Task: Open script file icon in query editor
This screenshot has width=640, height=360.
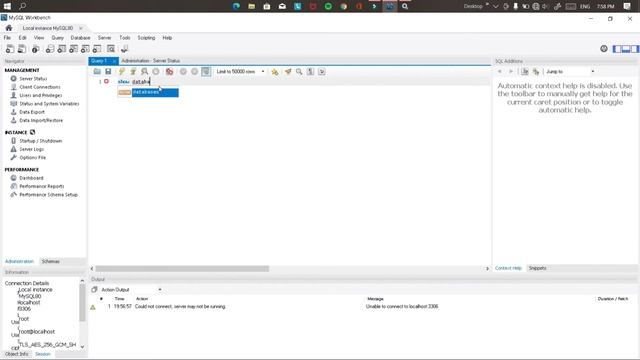Action: pos(97,71)
